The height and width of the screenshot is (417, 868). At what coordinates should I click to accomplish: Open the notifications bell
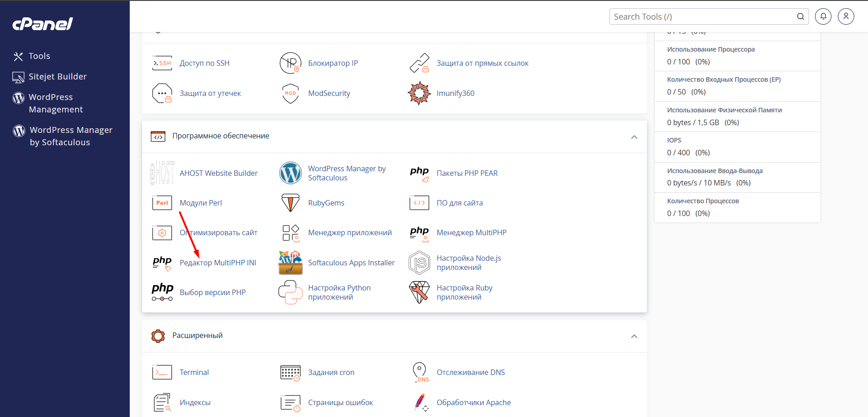[823, 16]
